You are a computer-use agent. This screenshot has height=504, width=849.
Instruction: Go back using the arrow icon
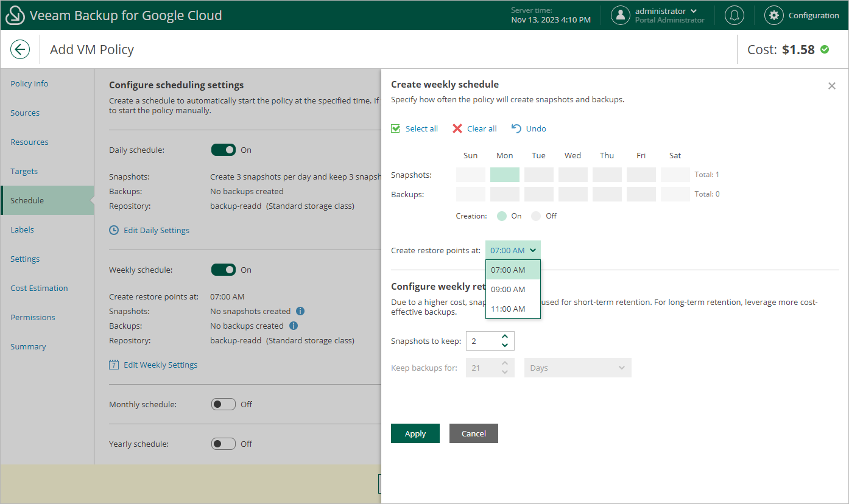coord(20,49)
